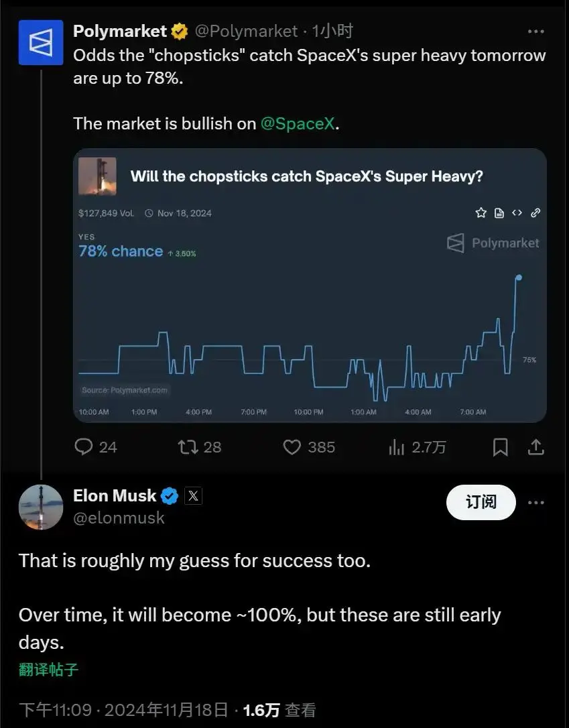Like the Polymarket post
This screenshot has width=569, height=728.
coord(292,447)
